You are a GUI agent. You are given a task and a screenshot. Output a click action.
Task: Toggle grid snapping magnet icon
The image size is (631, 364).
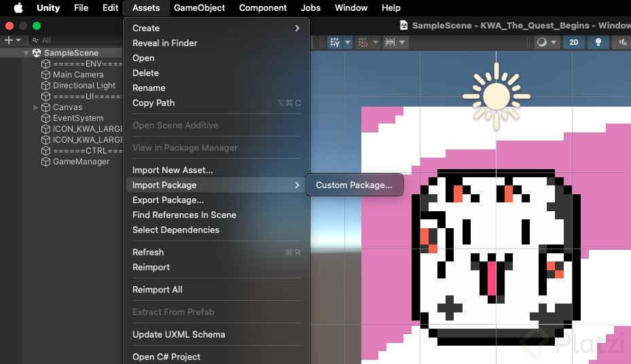pos(363,42)
